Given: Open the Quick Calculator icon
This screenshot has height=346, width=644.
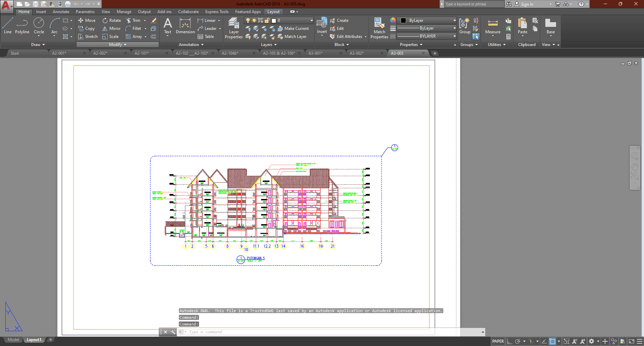Looking at the screenshot, I should (x=508, y=37).
